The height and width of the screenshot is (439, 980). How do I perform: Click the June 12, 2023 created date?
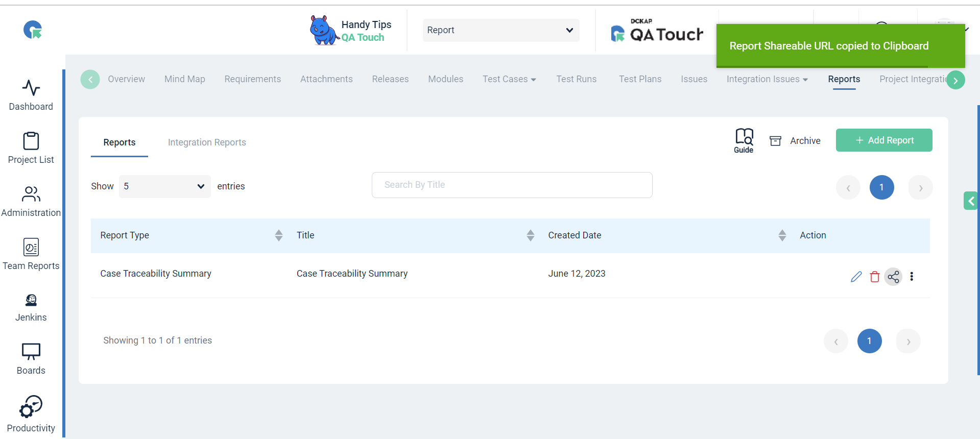pyautogui.click(x=577, y=274)
